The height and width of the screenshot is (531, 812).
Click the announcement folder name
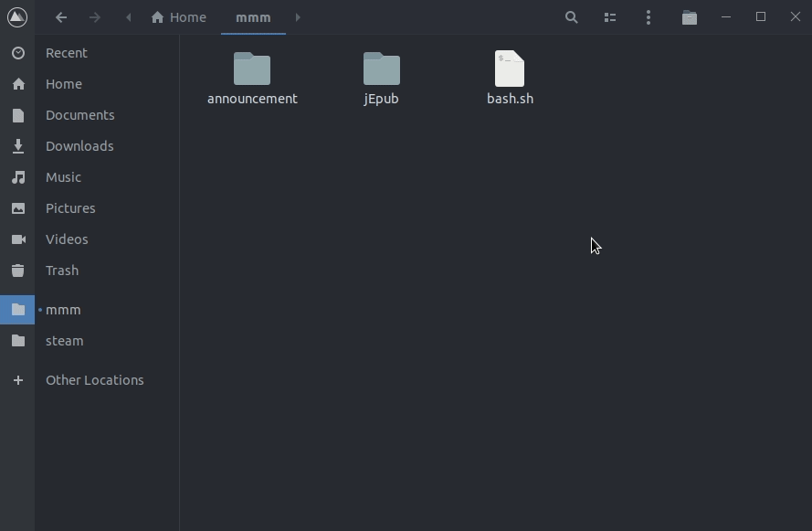point(252,99)
